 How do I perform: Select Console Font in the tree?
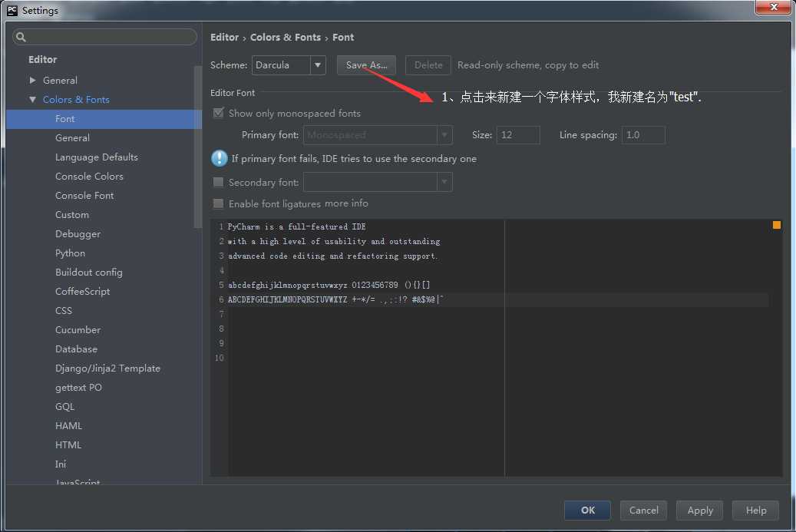[84, 196]
